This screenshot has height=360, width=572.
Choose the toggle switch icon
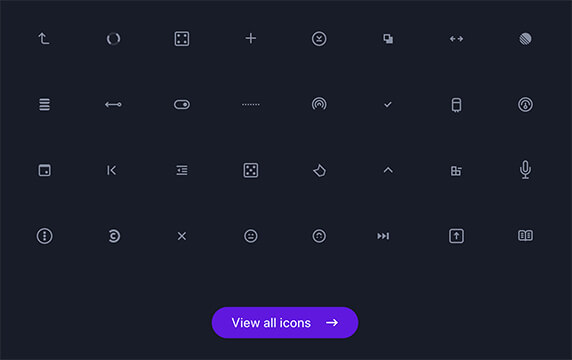tap(182, 105)
